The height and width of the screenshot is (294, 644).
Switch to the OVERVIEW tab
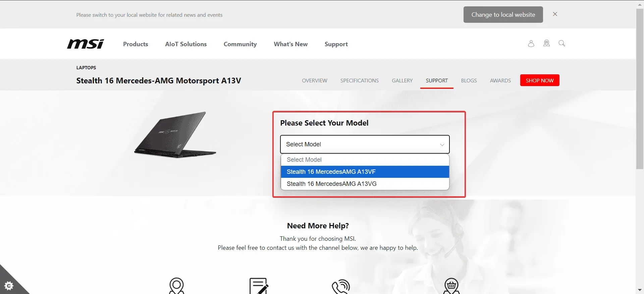315,81
